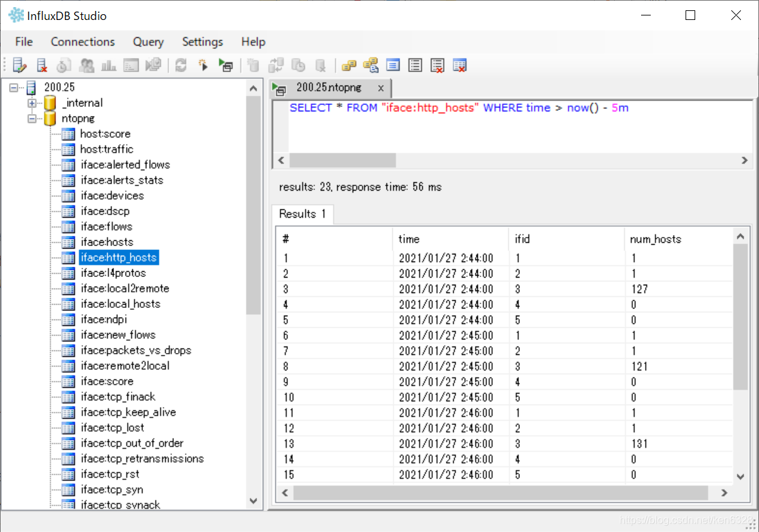This screenshot has height=532, width=759.
Task: Click the run selected query cursor icon
Action: pyautogui.click(x=204, y=65)
